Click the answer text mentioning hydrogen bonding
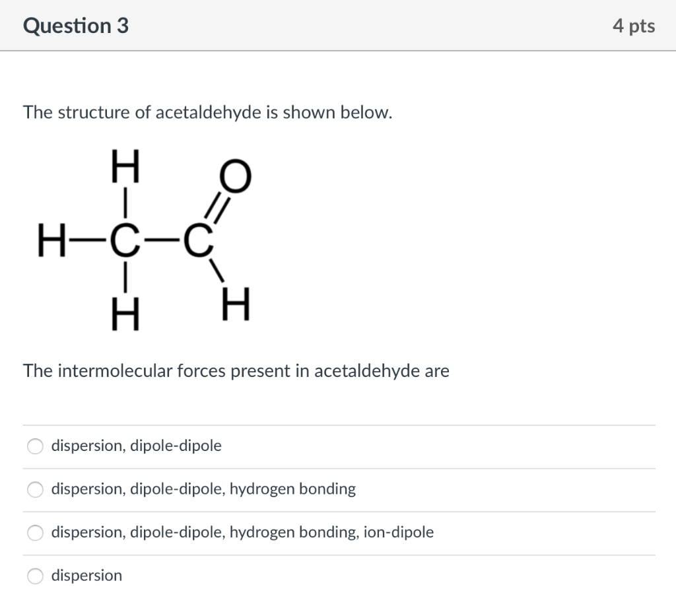Screen dimensions: 676x616 (x=203, y=489)
